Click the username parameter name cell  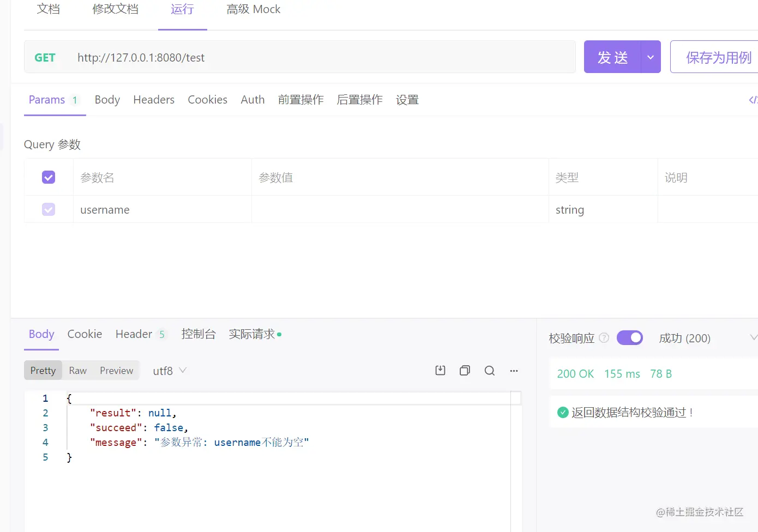coord(163,210)
